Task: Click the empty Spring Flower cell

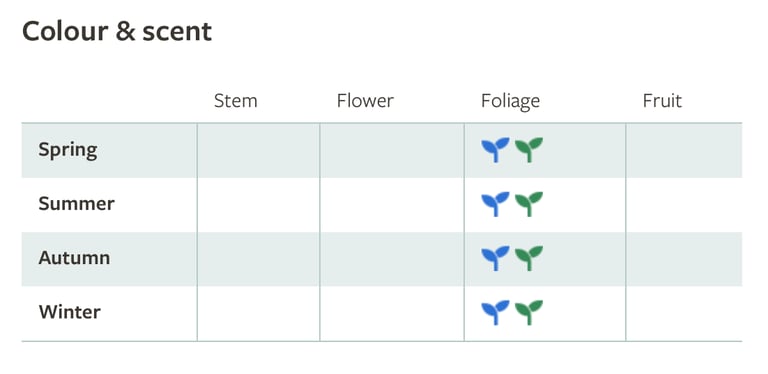Action: pos(392,150)
